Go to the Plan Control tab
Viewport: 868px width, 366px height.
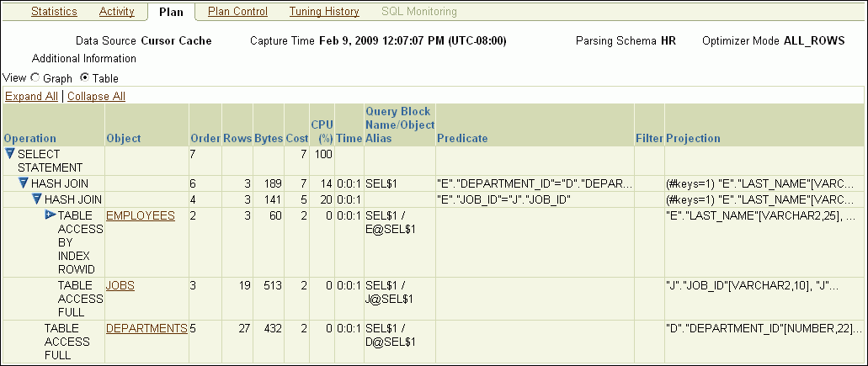point(237,12)
